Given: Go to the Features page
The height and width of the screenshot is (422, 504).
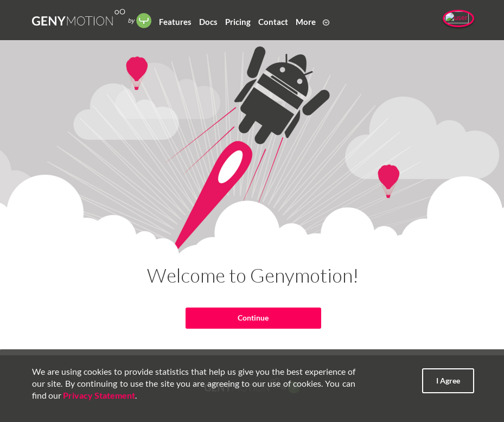Looking at the screenshot, I should (x=175, y=22).
